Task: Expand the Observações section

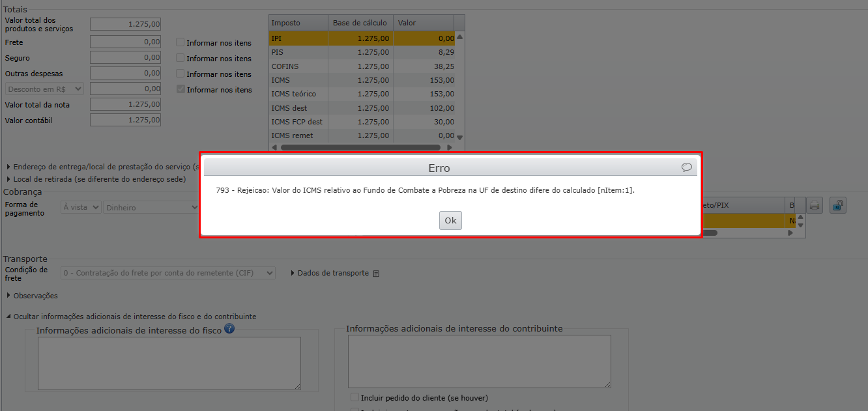Action: (x=32, y=296)
